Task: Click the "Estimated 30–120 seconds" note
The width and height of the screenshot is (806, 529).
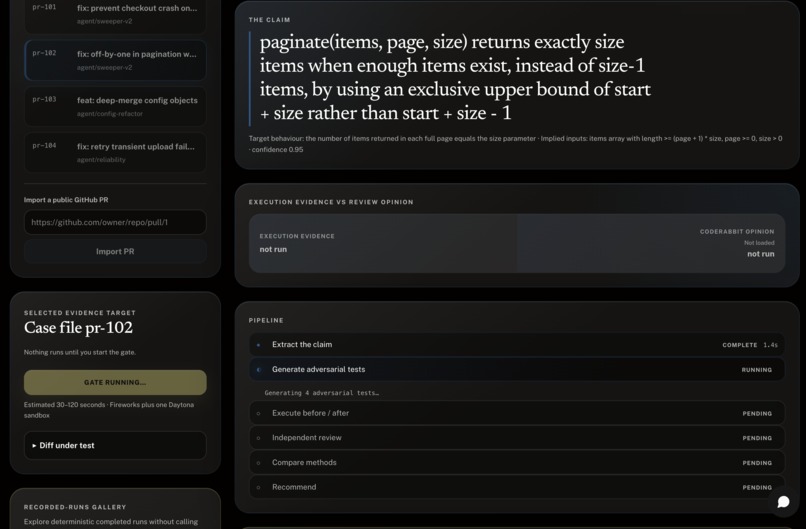Action: 109,410
